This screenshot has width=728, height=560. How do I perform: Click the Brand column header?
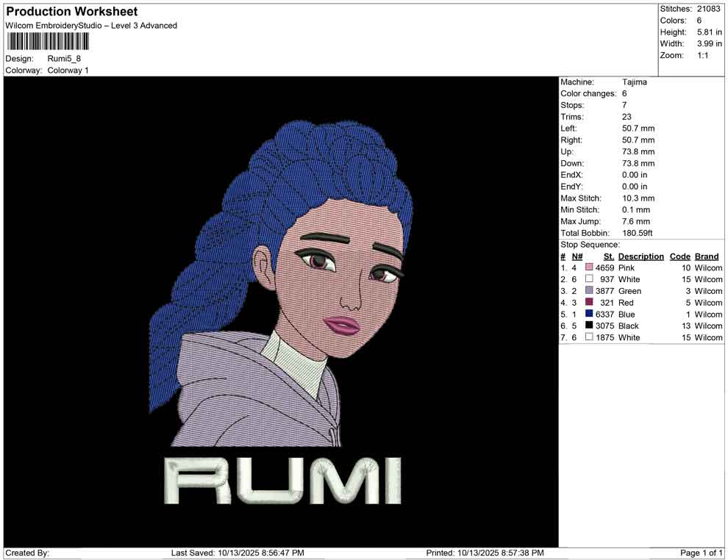[x=707, y=256]
